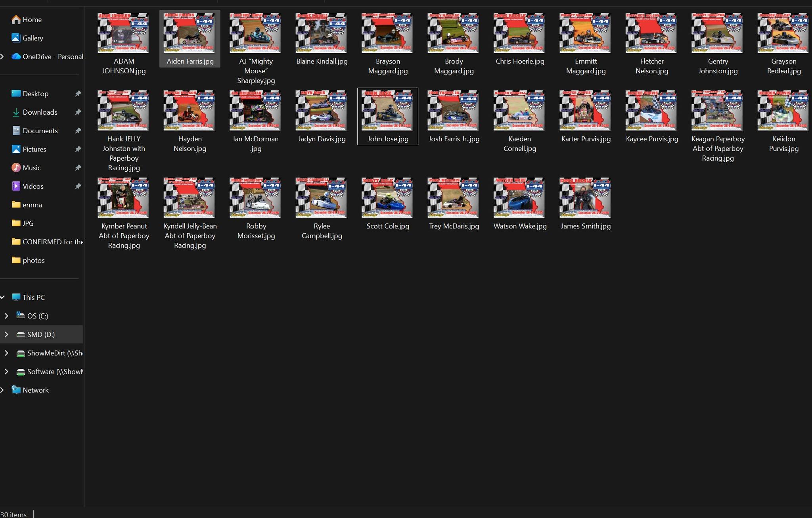
Task: Click the Home icon in the navigation pane
Action: pyautogui.click(x=16, y=19)
